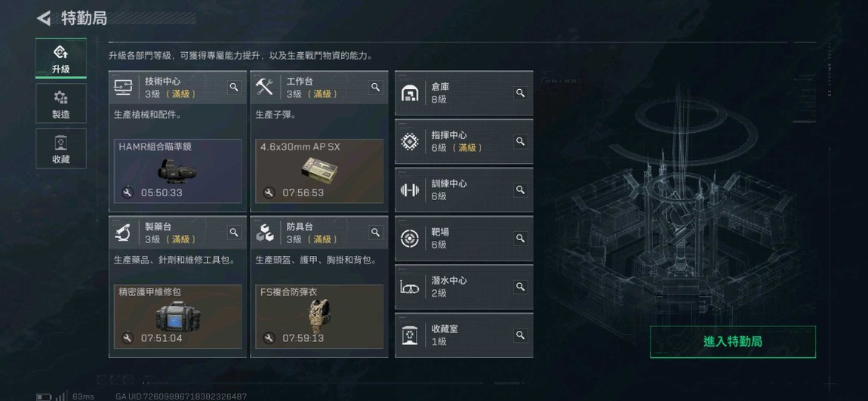Open the FS複合防彈衣 production item
This screenshot has width=868, height=401.
[319, 316]
